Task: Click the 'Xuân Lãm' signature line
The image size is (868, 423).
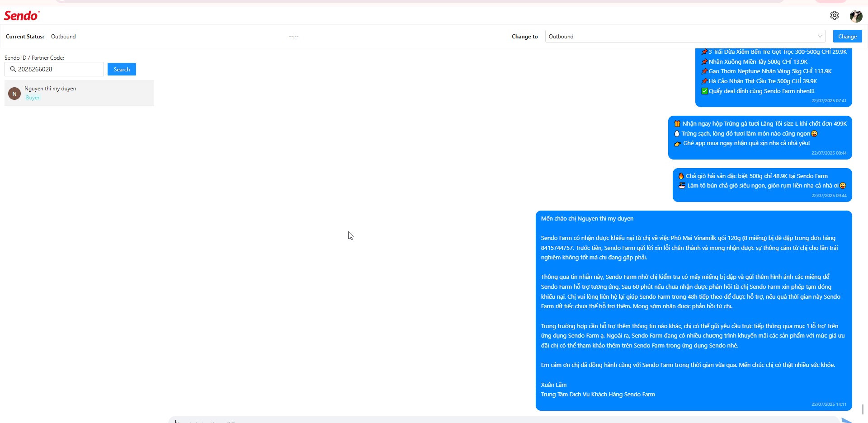Action: click(x=554, y=385)
